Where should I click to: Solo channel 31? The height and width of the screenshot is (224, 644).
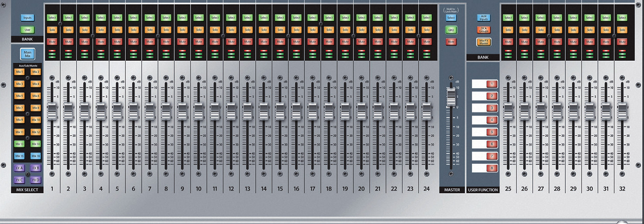606,30
